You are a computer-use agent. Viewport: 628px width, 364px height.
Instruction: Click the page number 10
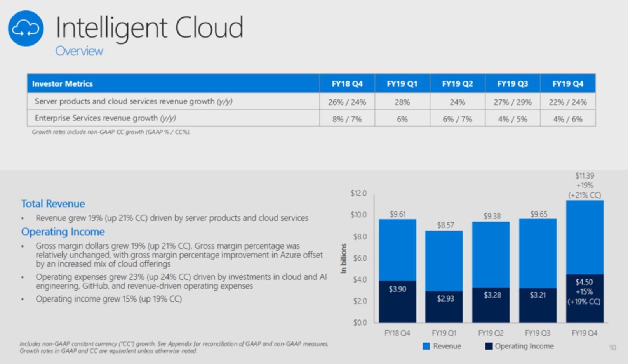(x=612, y=348)
